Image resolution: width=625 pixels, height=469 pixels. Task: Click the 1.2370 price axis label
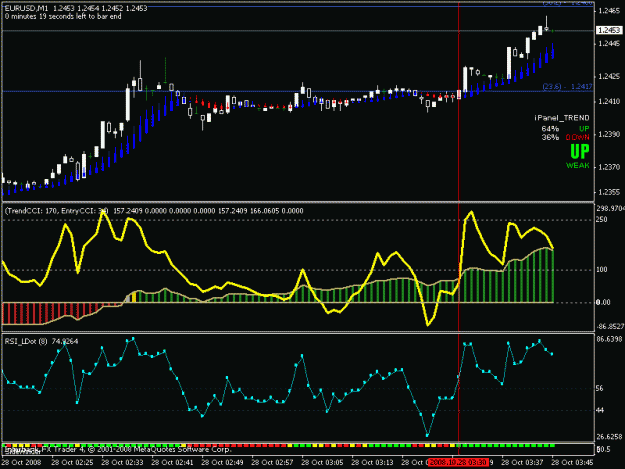tap(609, 167)
